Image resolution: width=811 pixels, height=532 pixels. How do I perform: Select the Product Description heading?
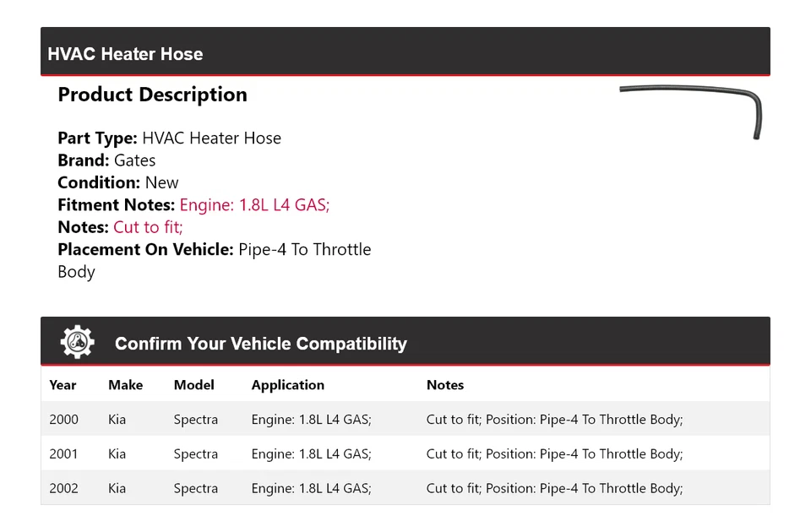click(152, 95)
